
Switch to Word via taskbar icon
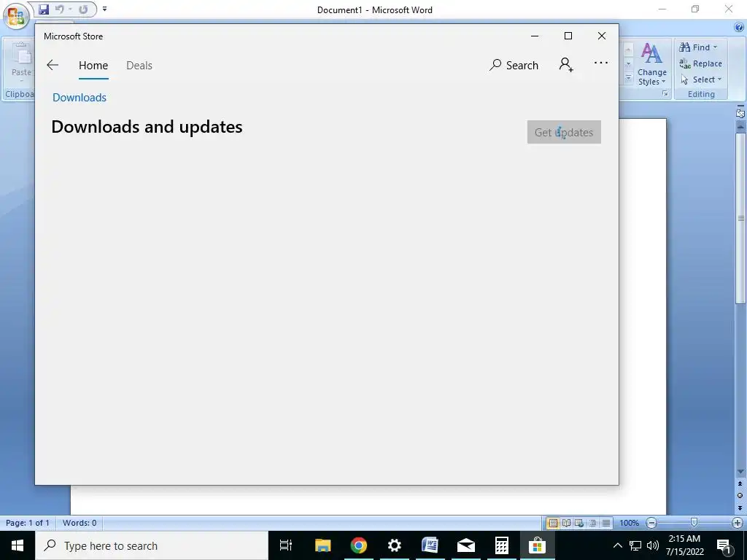click(430, 545)
